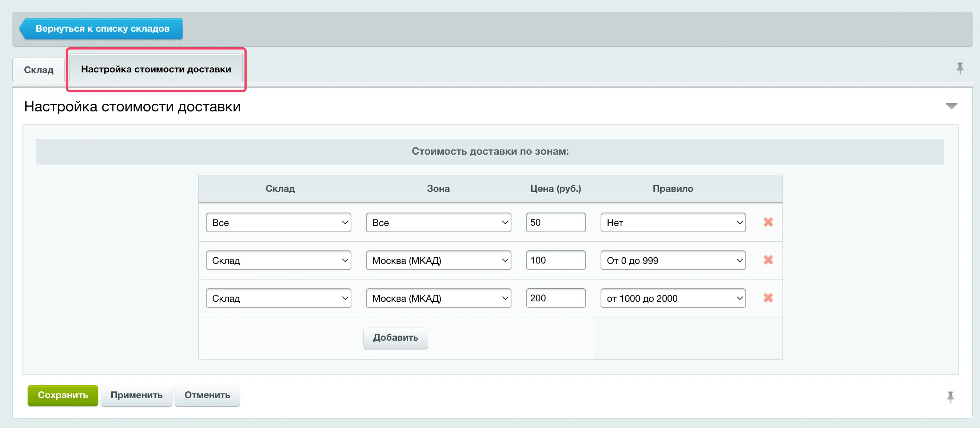The image size is (980, 428).
Task: Switch to the Склад tab
Action: [x=39, y=70]
